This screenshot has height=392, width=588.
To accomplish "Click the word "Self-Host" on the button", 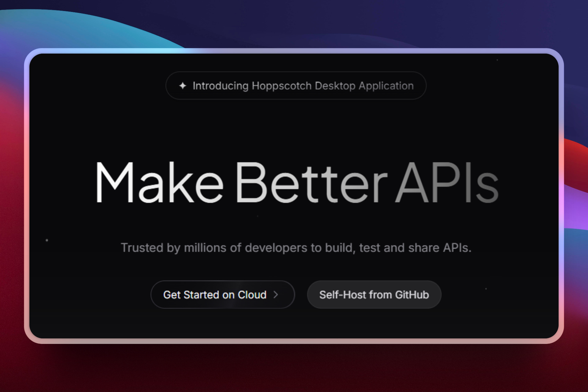I will (x=342, y=295).
